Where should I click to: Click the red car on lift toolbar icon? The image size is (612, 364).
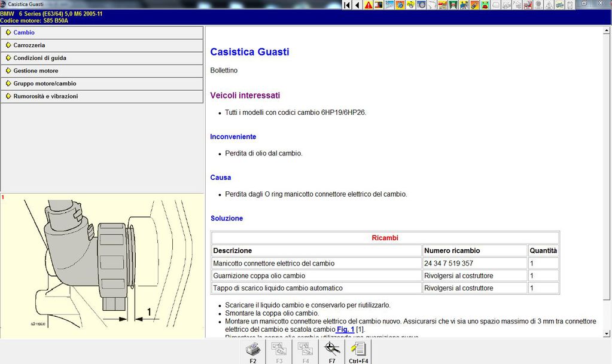click(x=442, y=5)
